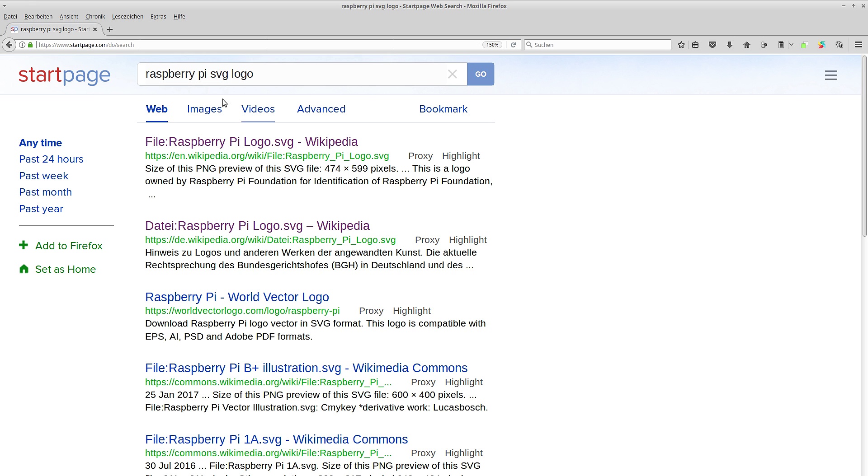Viewport: 868px width, 476px height.
Task: Open Raspberry Pi - World Vector Logo result
Action: pos(237,297)
